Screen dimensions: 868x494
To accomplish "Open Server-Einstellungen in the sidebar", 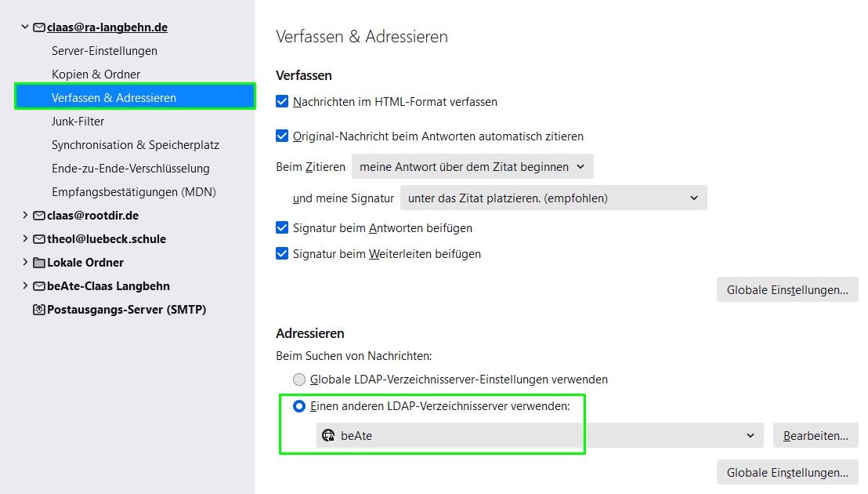I will point(105,51).
